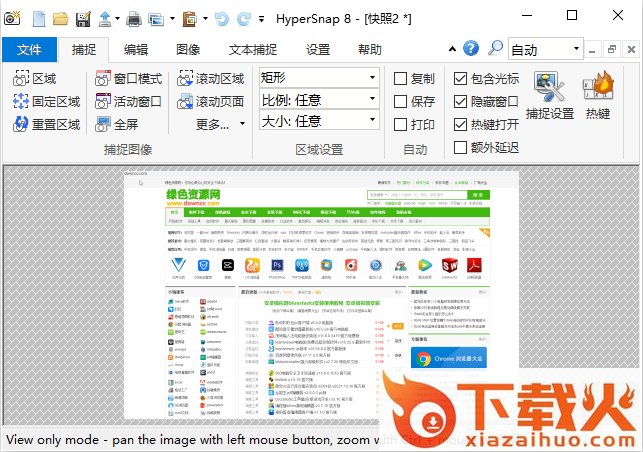The width and height of the screenshot is (643, 452).
Task: Create a new blank document
Action: tap(39, 19)
